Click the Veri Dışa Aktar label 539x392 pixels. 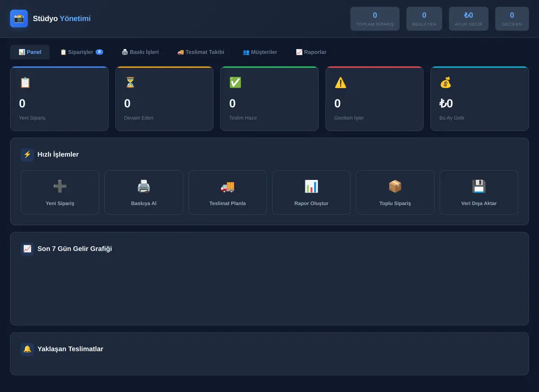(479, 203)
